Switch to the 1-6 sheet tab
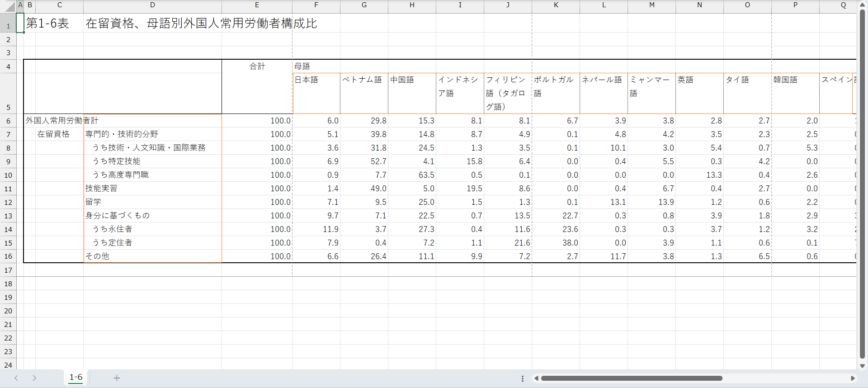 pos(76,377)
